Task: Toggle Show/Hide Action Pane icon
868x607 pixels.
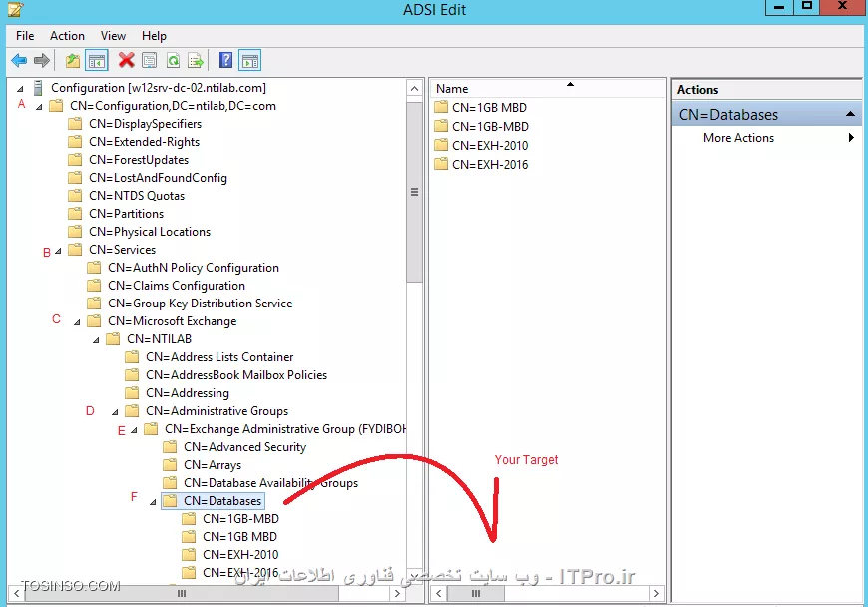Action: point(250,60)
